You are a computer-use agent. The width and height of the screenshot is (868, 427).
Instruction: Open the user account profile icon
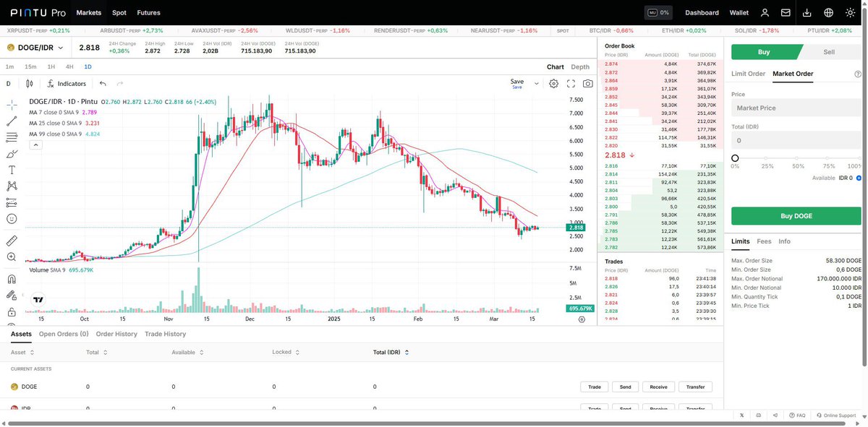click(765, 12)
